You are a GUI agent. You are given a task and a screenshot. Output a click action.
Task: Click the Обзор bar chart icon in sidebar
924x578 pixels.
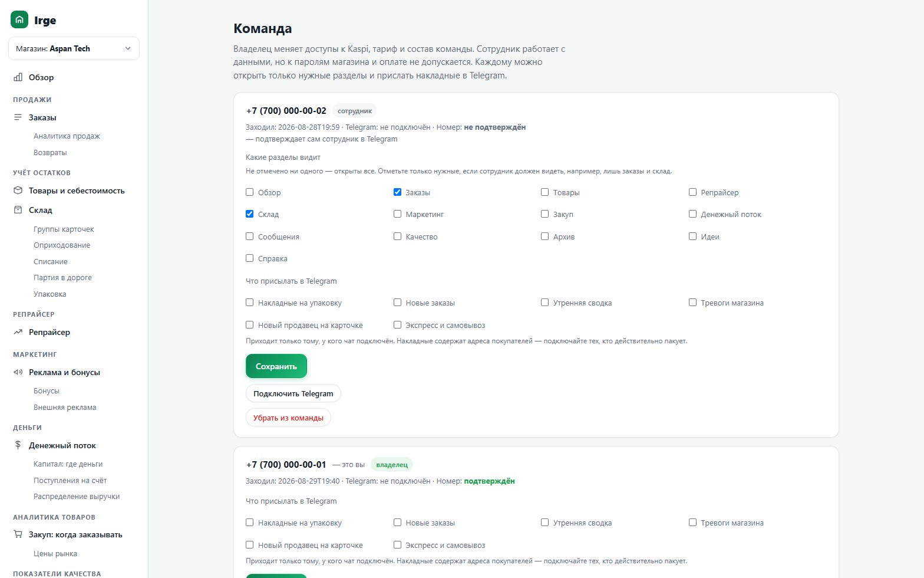click(18, 77)
